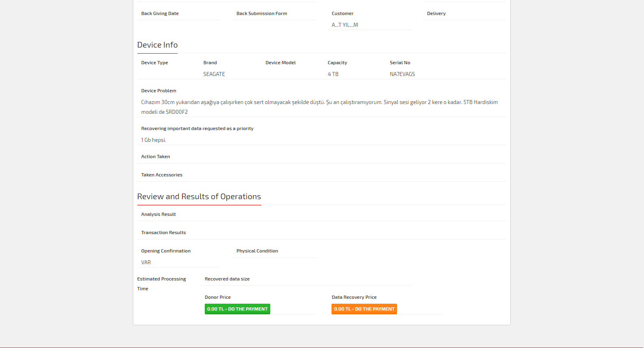Viewport: 644px width, 348px height.
Task: Select the Recovered data size label
Action: (227, 279)
